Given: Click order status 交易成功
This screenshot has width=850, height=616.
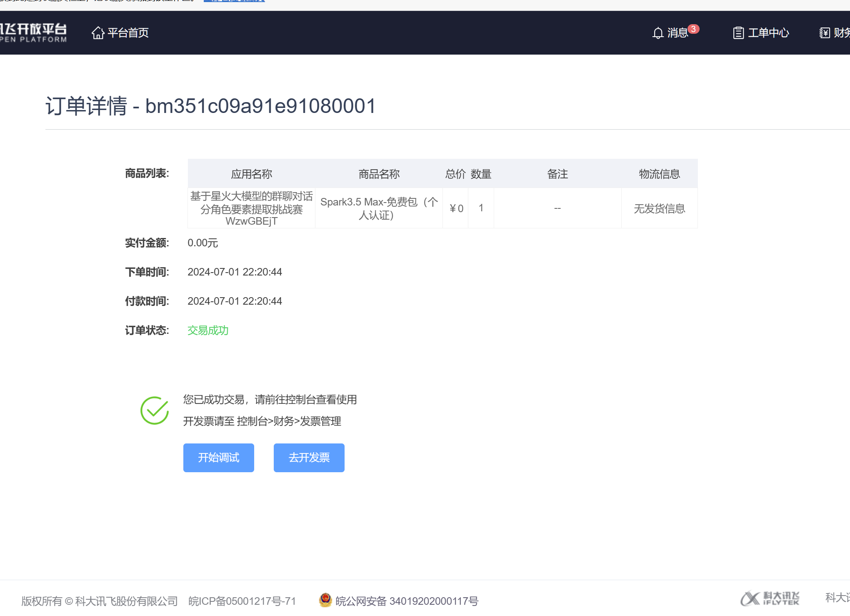Looking at the screenshot, I should [x=208, y=331].
